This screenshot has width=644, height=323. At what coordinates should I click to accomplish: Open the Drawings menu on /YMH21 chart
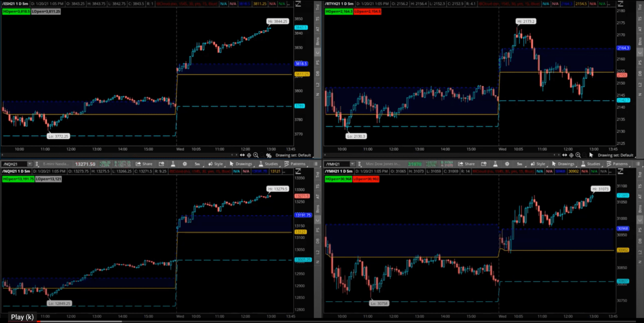point(563,164)
